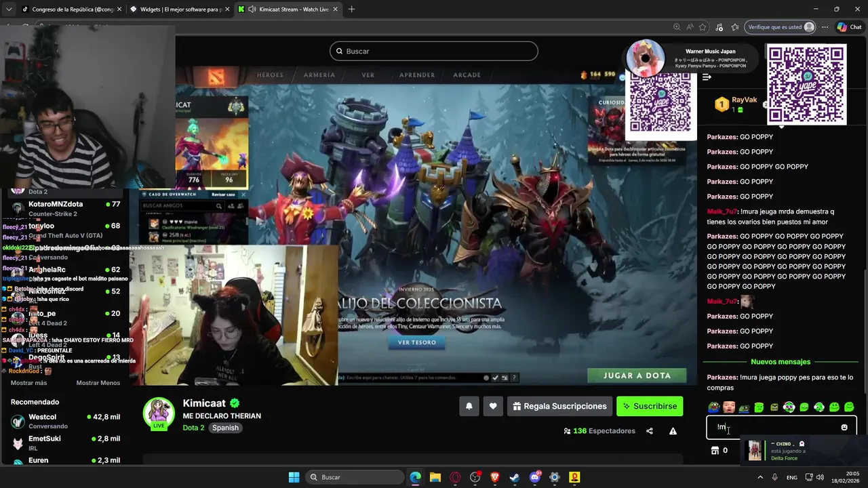Click the microphone icon in system tray
868x488 pixels.
[775, 477]
